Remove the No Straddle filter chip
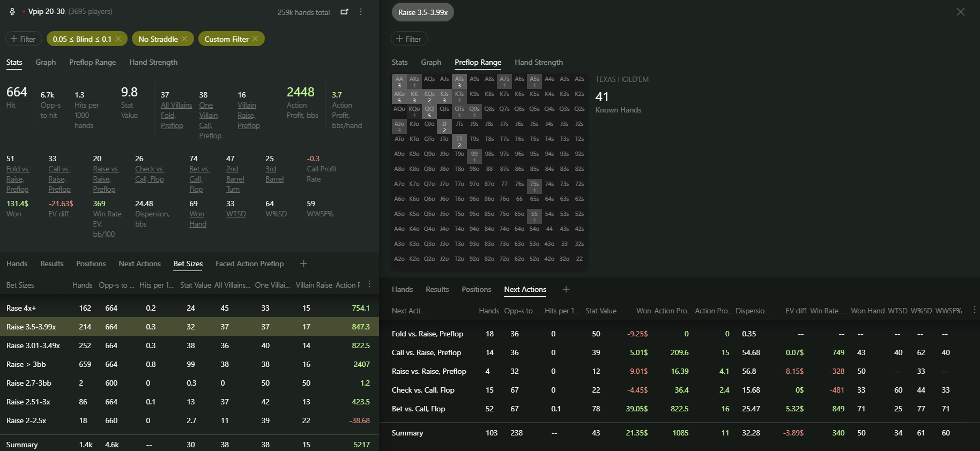 pos(184,39)
